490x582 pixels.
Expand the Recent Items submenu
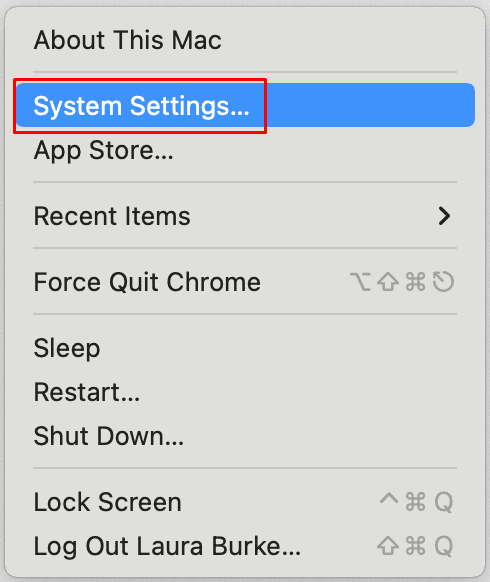(245, 216)
